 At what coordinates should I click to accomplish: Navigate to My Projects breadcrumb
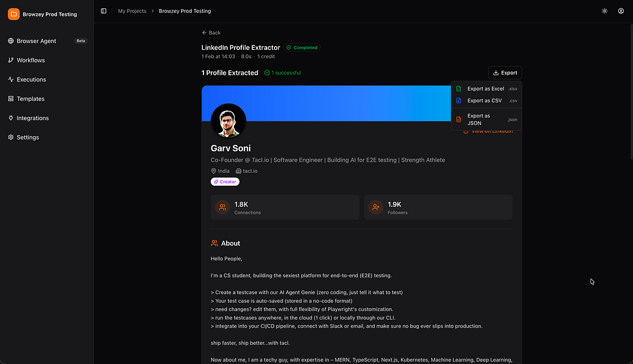tap(132, 11)
